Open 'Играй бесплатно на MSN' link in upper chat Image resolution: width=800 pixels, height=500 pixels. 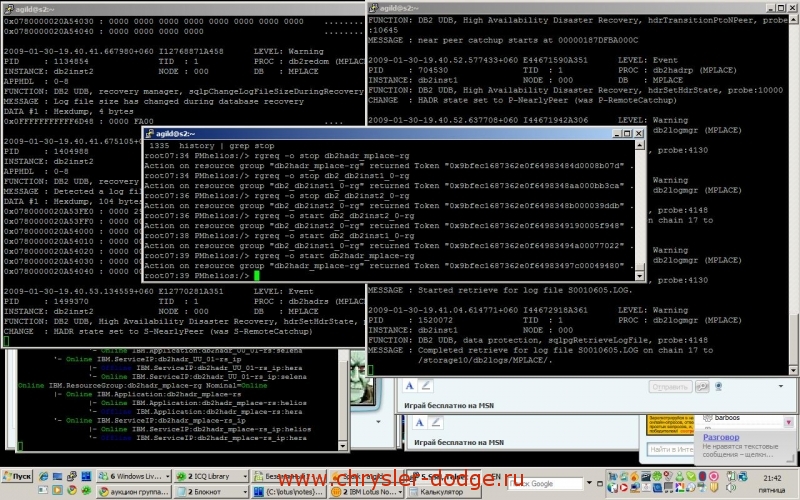click(x=449, y=406)
